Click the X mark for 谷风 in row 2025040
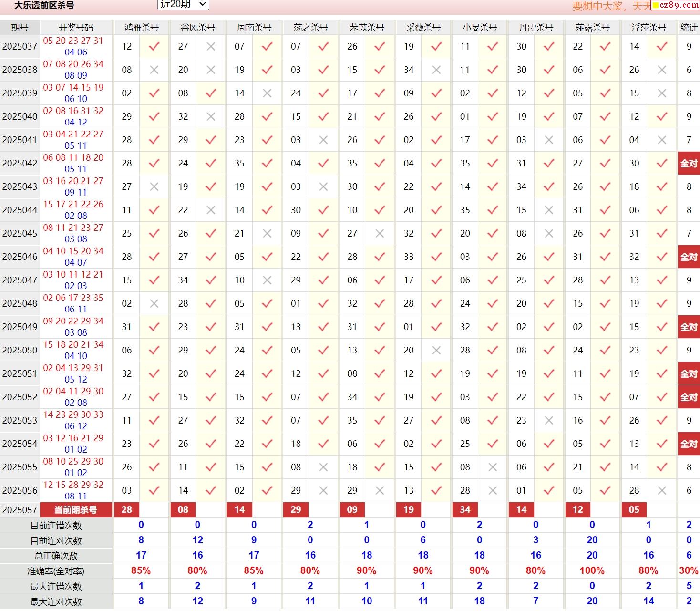The width and height of the screenshot is (700, 611). [211, 116]
